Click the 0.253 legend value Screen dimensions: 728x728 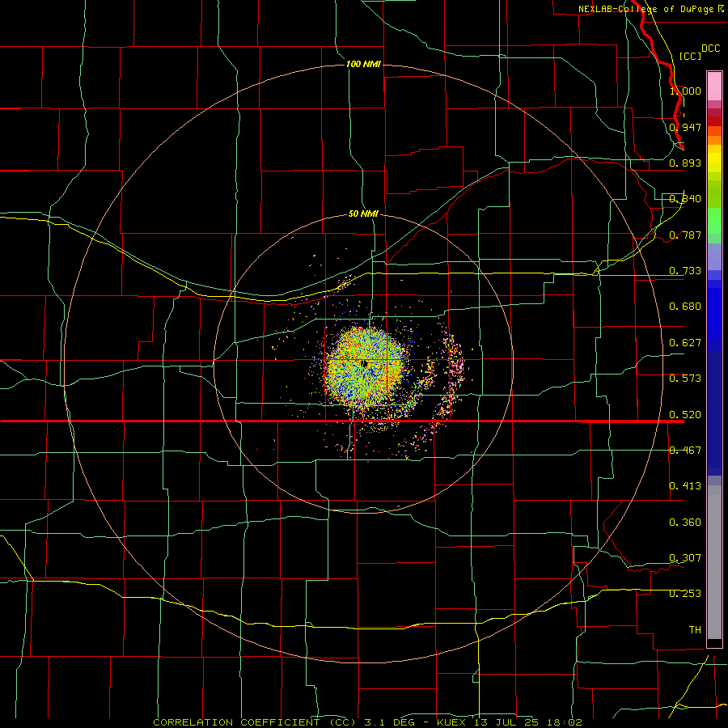click(x=685, y=594)
